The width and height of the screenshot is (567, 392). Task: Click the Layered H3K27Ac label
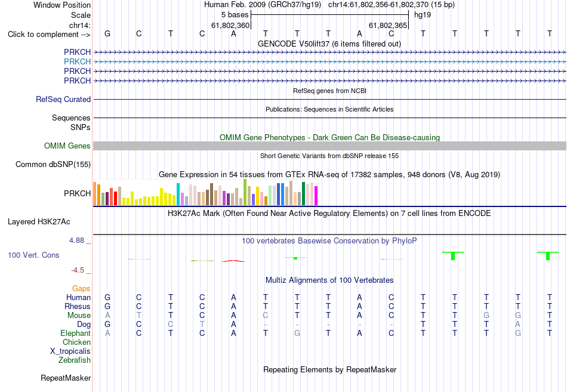coord(39,222)
